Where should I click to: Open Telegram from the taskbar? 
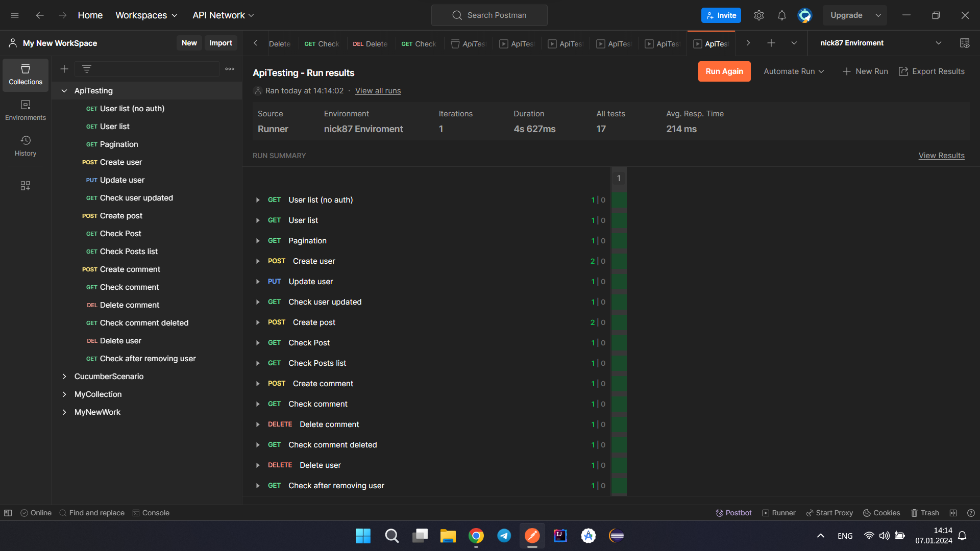pos(504,536)
